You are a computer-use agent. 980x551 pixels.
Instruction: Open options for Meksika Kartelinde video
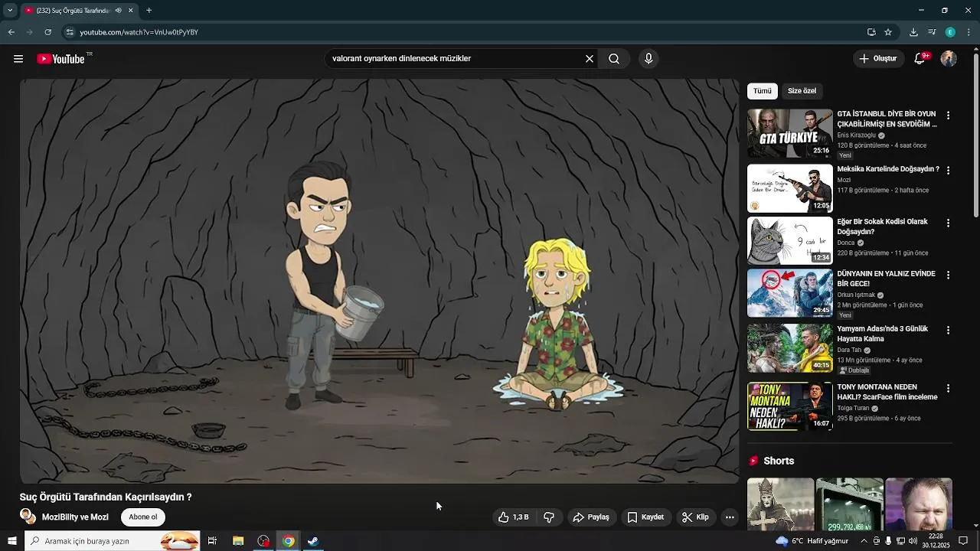(x=948, y=171)
